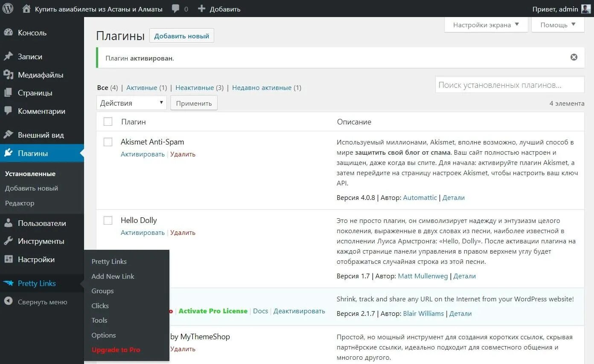Check the Hello Dolly checkbox

click(108, 220)
